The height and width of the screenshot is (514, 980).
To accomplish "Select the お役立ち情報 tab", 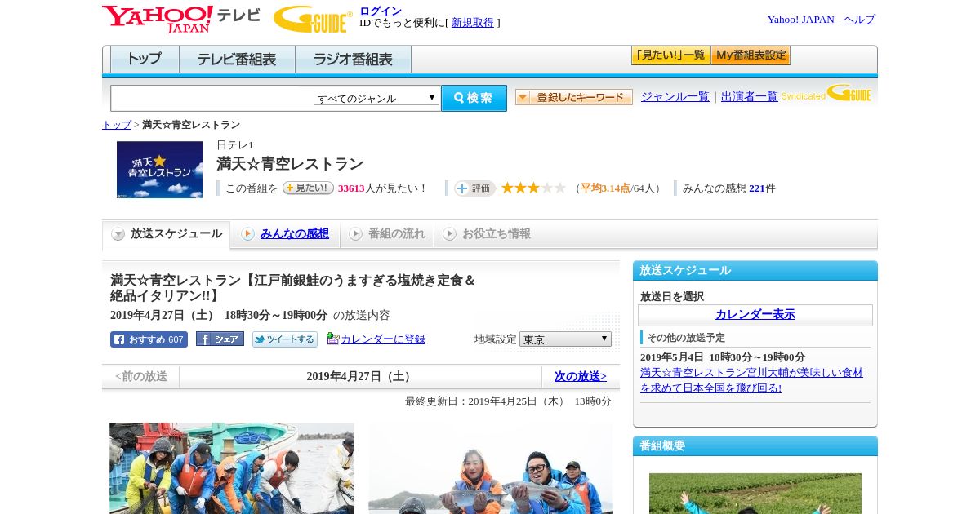I will click(x=487, y=234).
